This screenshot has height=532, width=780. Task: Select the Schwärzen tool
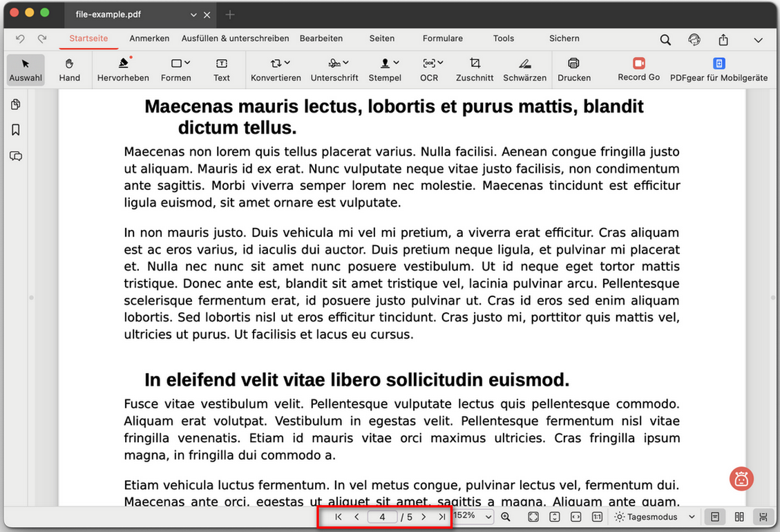tap(524, 69)
